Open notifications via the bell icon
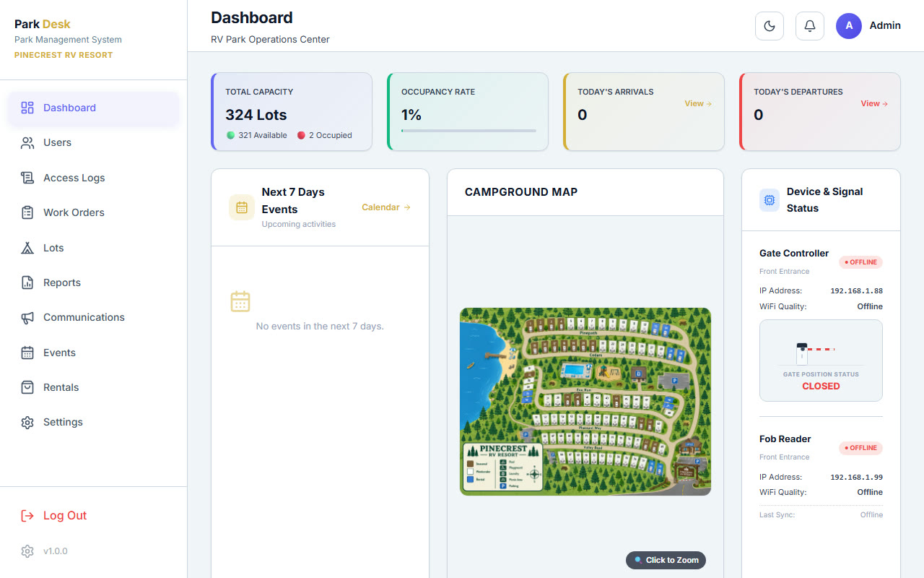Screen dimensions: 924x578 tap(810, 26)
